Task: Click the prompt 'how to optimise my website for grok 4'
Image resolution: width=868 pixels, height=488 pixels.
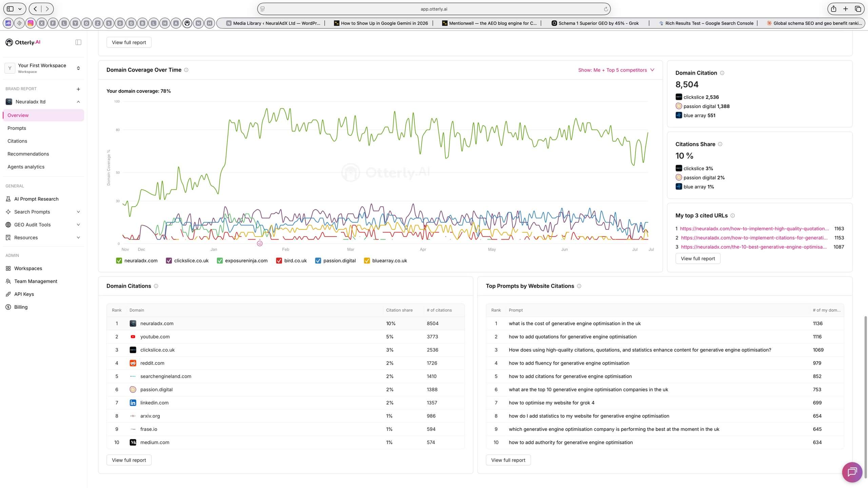Action: click(x=551, y=403)
